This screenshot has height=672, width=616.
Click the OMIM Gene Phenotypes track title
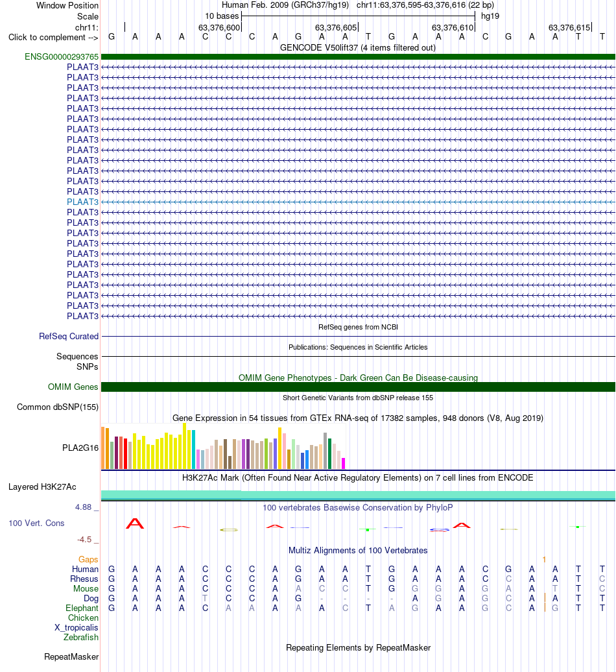[358, 378]
